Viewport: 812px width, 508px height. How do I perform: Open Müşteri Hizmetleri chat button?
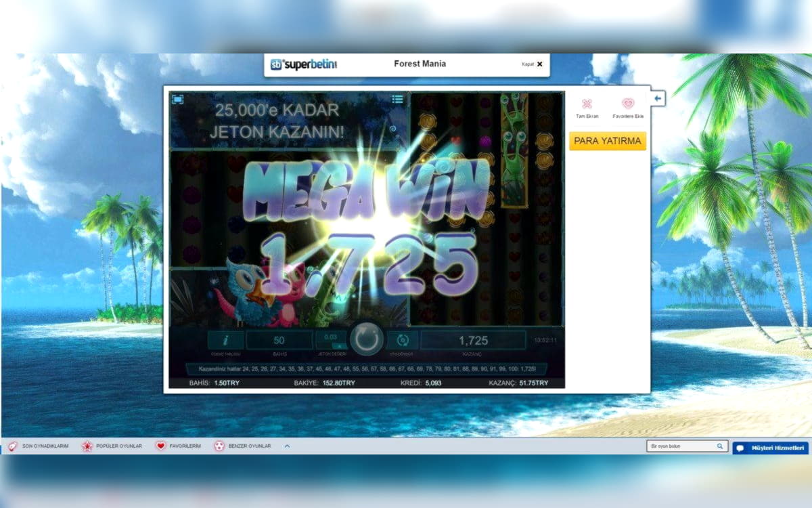[770, 448]
